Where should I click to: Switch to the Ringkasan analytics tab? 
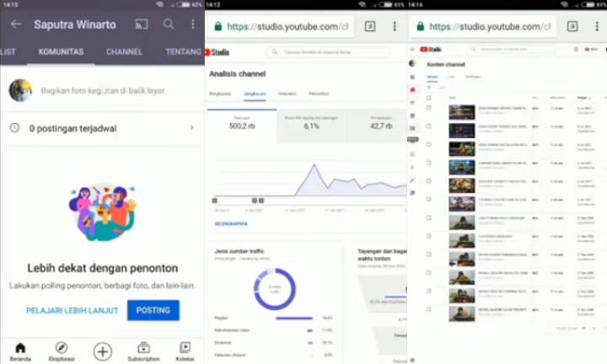pos(220,94)
